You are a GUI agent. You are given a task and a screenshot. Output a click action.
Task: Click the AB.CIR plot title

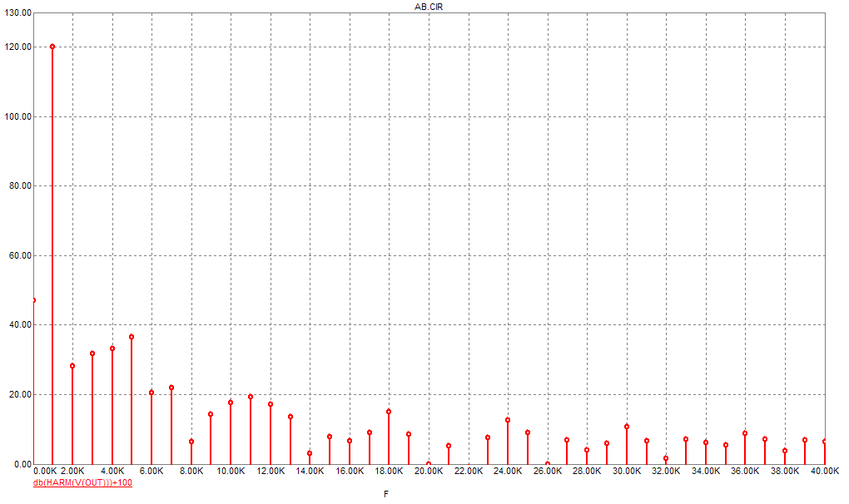point(429,7)
